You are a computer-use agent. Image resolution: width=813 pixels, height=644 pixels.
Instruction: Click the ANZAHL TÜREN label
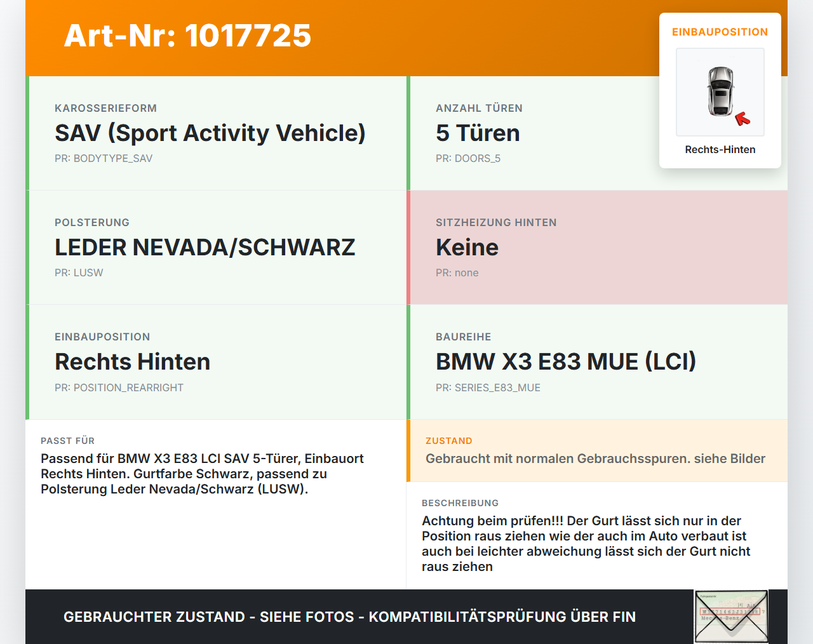click(x=479, y=108)
